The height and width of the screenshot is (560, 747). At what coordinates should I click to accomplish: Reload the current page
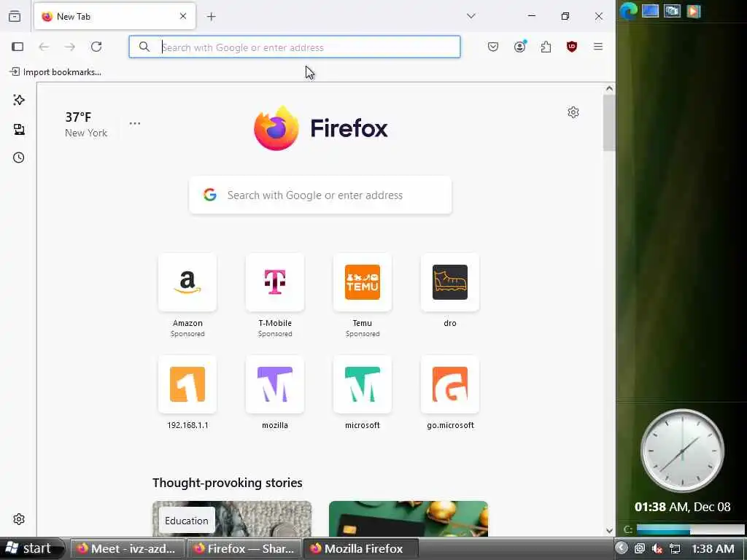point(96,47)
